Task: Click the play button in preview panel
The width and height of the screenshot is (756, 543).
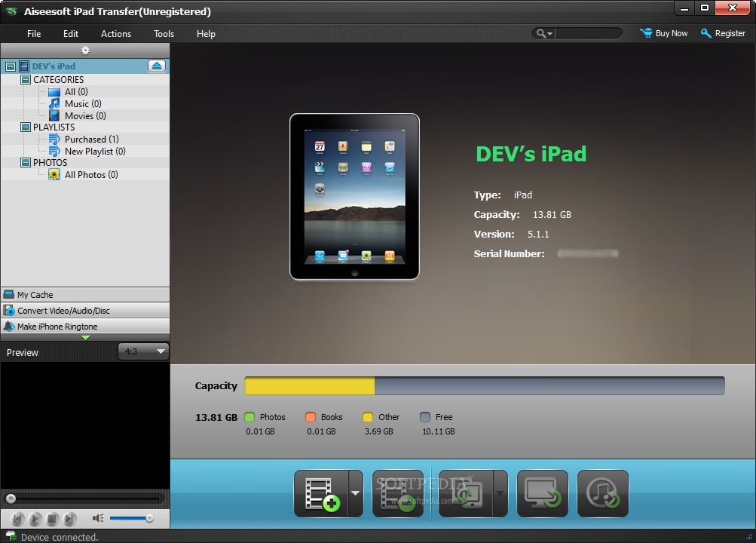Action: (35, 519)
